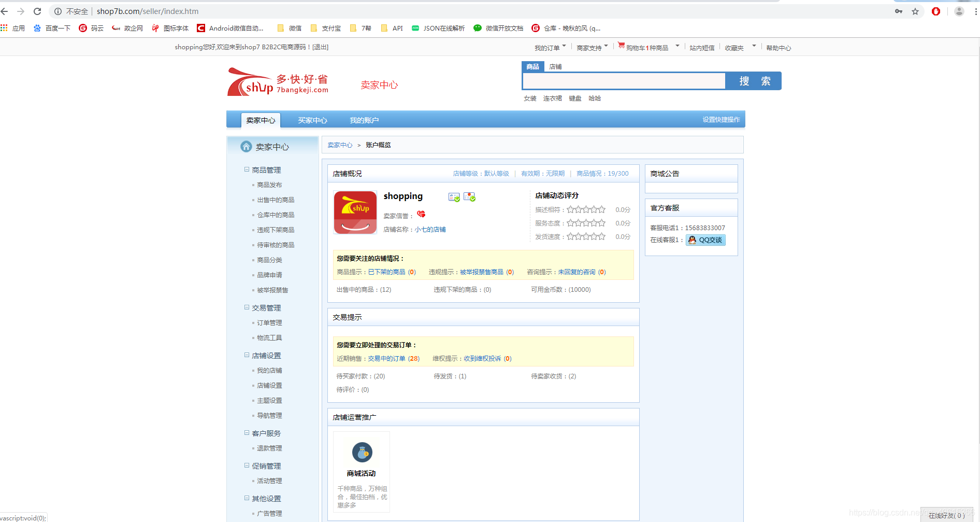Click the 商城活动 promotion icon
This screenshot has width=980, height=522.
pos(362,453)
